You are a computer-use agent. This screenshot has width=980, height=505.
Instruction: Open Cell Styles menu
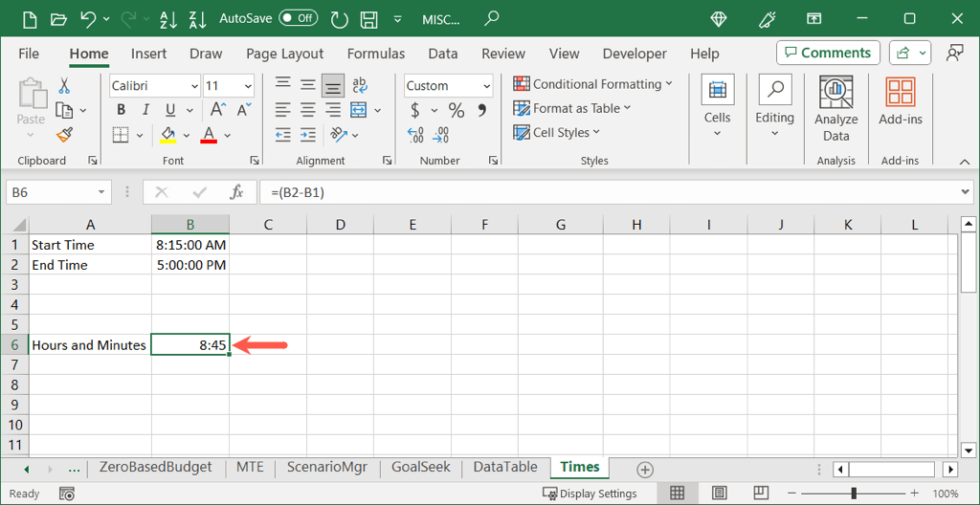click(x=556, y=133)
